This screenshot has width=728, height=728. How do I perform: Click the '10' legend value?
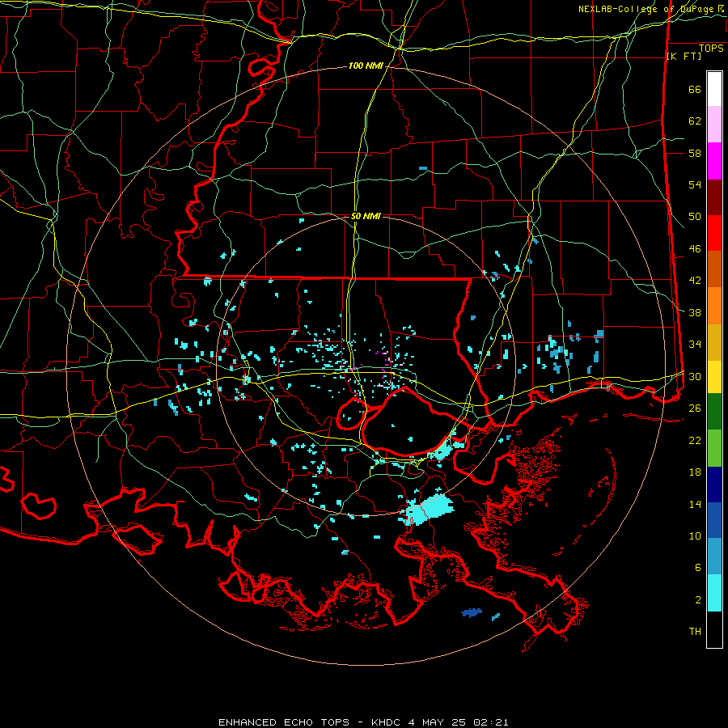coord(695,535)
